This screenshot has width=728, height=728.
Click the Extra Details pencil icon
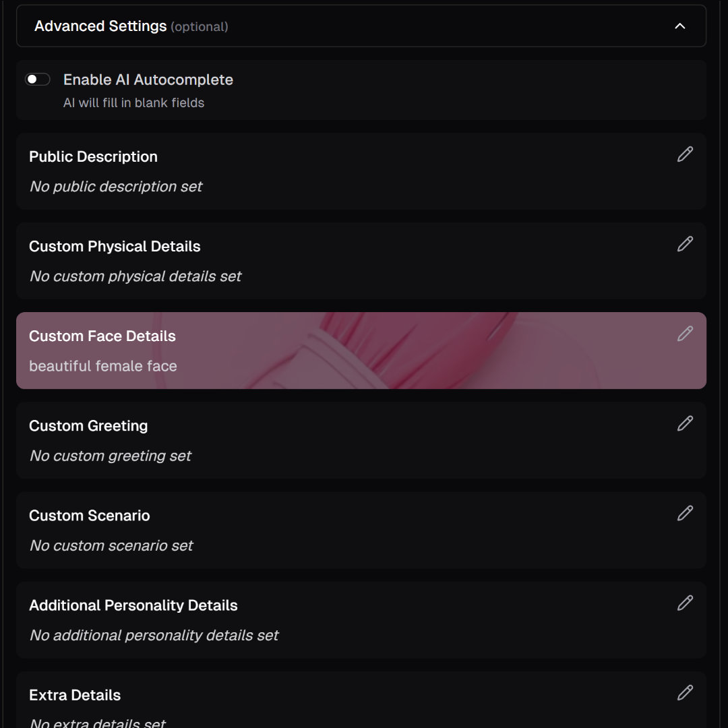coord(685,692)
